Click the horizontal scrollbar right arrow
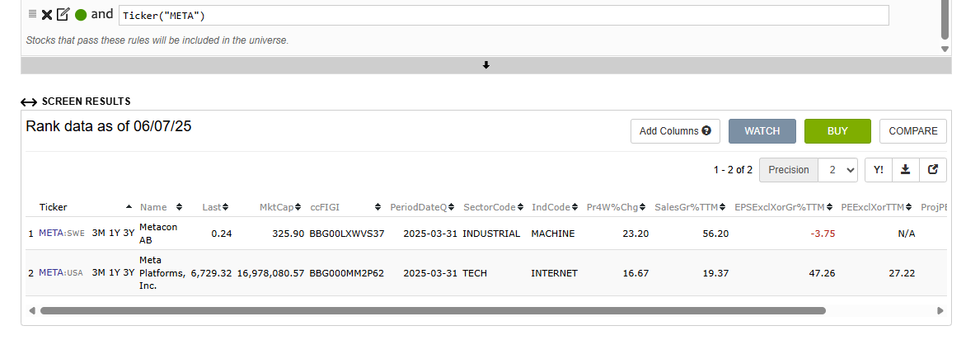This screenshot has width=980, height=340. [x=940, y=310]
